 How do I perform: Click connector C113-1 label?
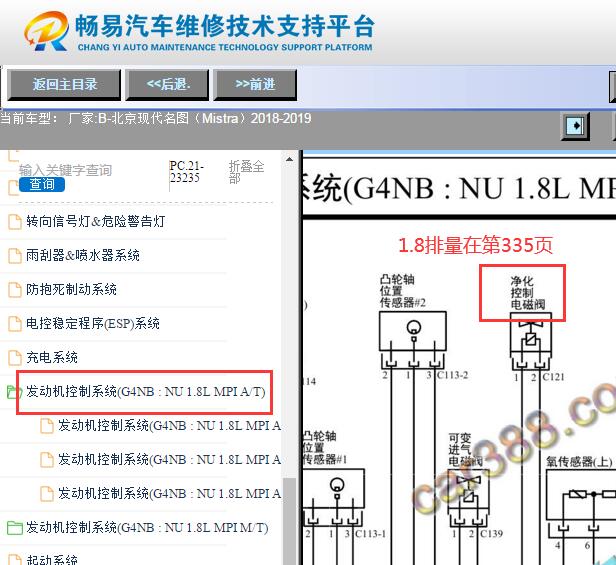tap(370, 534)
